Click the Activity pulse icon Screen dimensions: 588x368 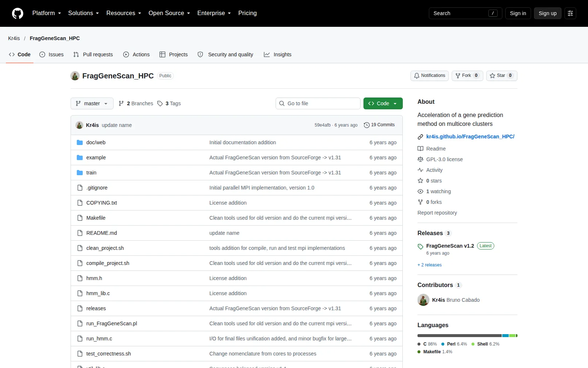[x=420, y=170]
